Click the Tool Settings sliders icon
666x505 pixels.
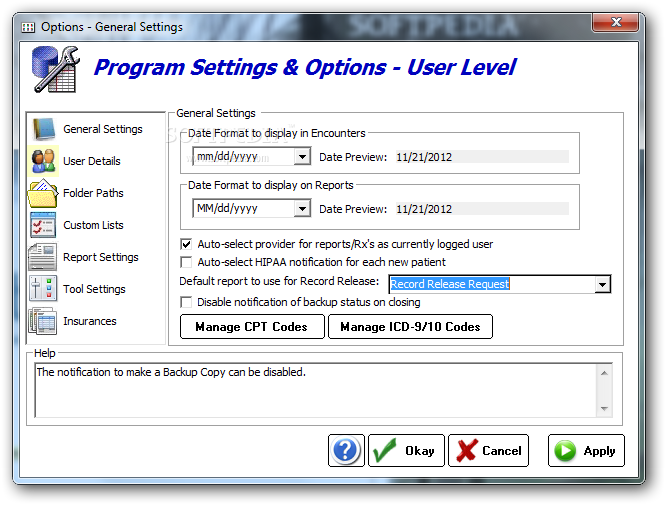point(43,289)
